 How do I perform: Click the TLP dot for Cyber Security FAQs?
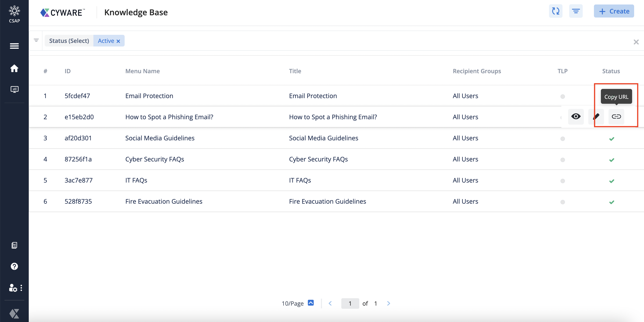point(562,160)
